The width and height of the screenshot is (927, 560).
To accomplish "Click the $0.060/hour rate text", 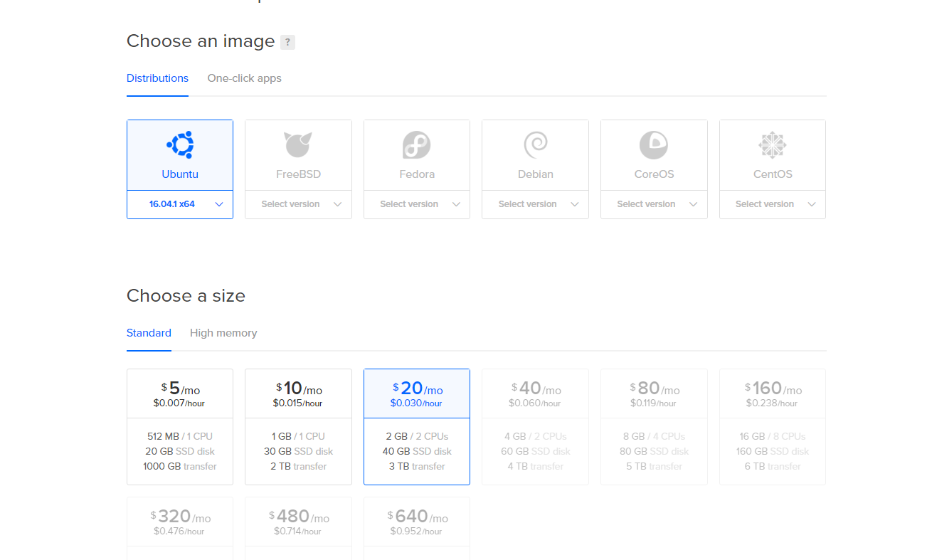I will 534,403.
